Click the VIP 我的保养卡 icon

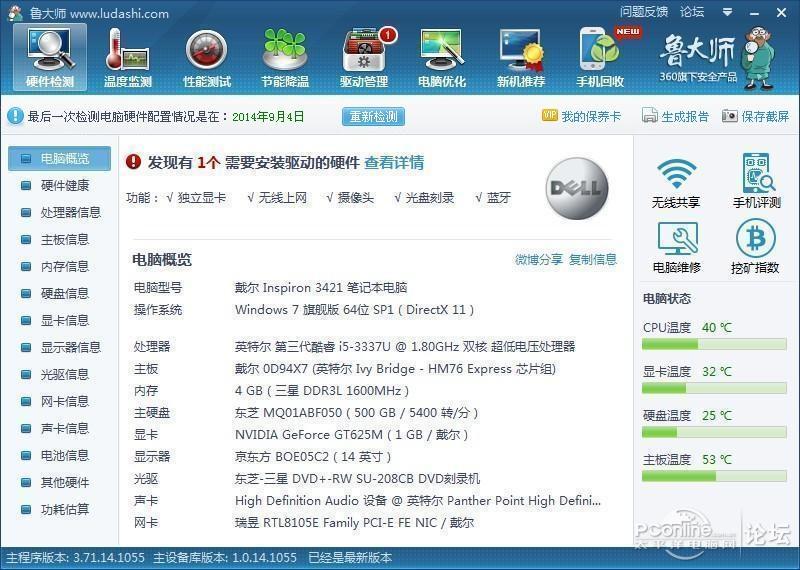click(549, 116)
